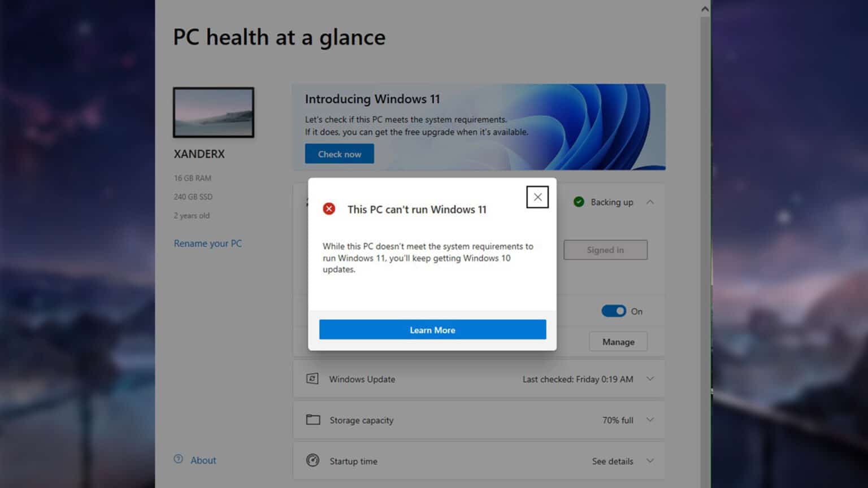Click the red error icon in the dialog
This screenshot has height=488, width=868.
(329, 208)
